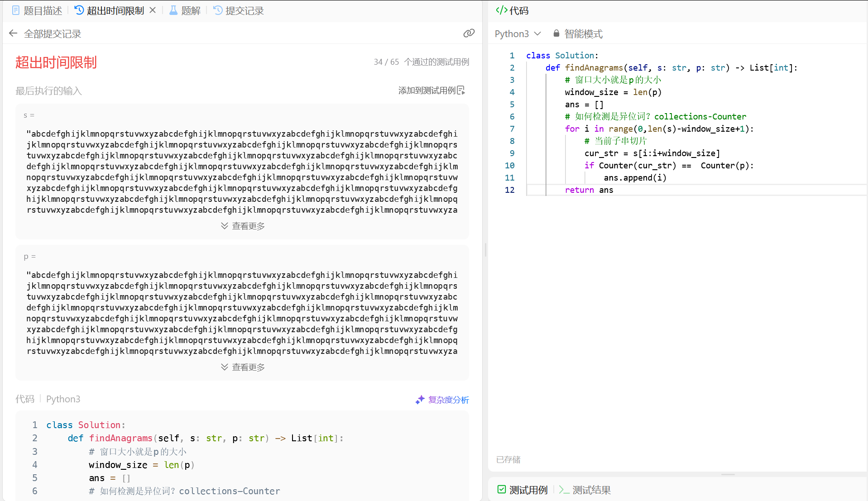This screenshot has height=501, width=868.
Task: Expand 查看更多 under input s
Action: point(243,226)
